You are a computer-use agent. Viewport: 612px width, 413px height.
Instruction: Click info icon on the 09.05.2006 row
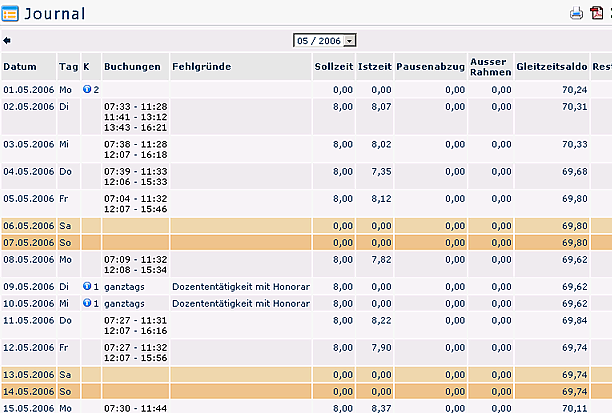point(87,286)
